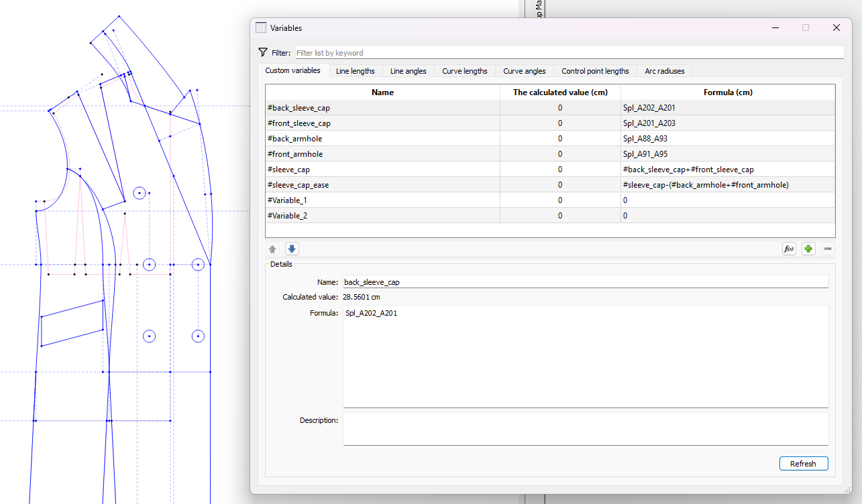This screenshot has width=862, height=504.
Task: Select the Arc radiuses tab
Action: tap(663, 71)
